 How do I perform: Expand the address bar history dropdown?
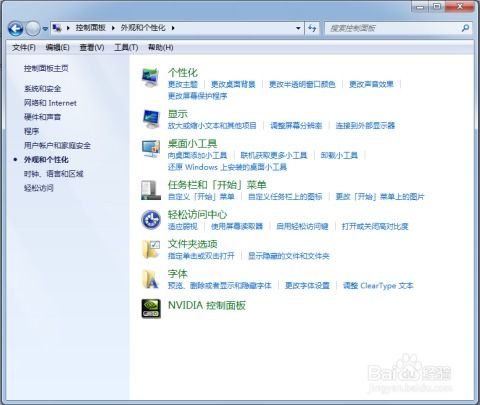click(298, 28)
